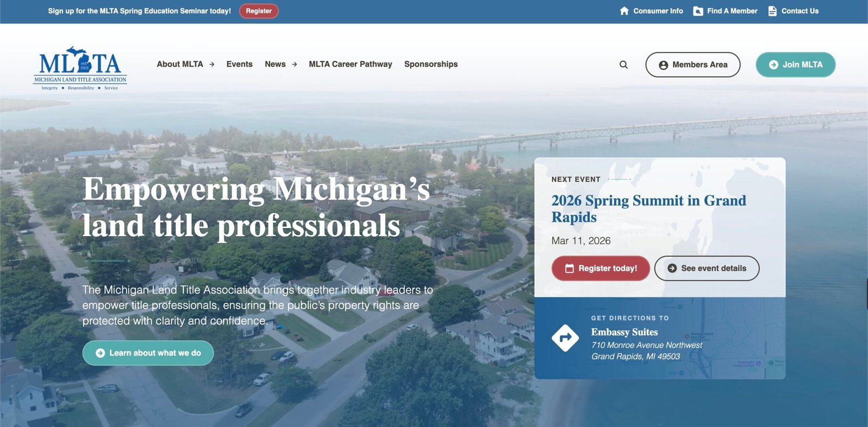The width and height of the screenshot is (868, 427).
Task: Click Learn about what we do button
Action: (x=148, y=353)
